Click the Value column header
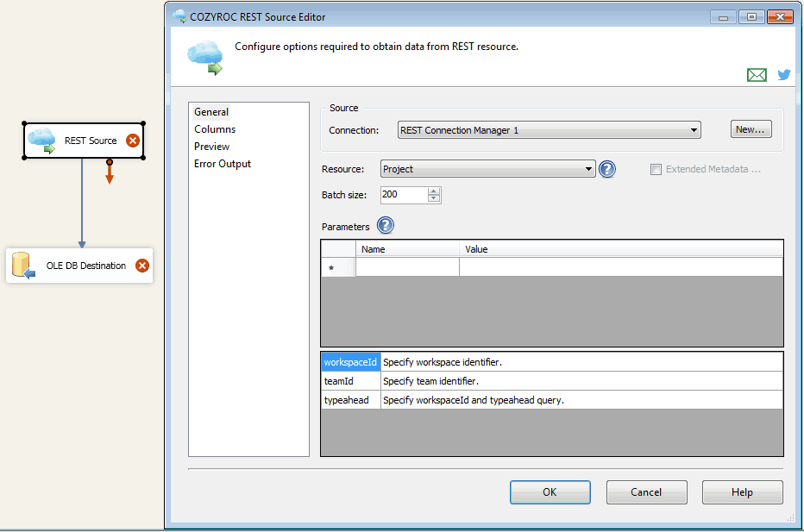Screen dimensions: 804x532 pos(621,249)
